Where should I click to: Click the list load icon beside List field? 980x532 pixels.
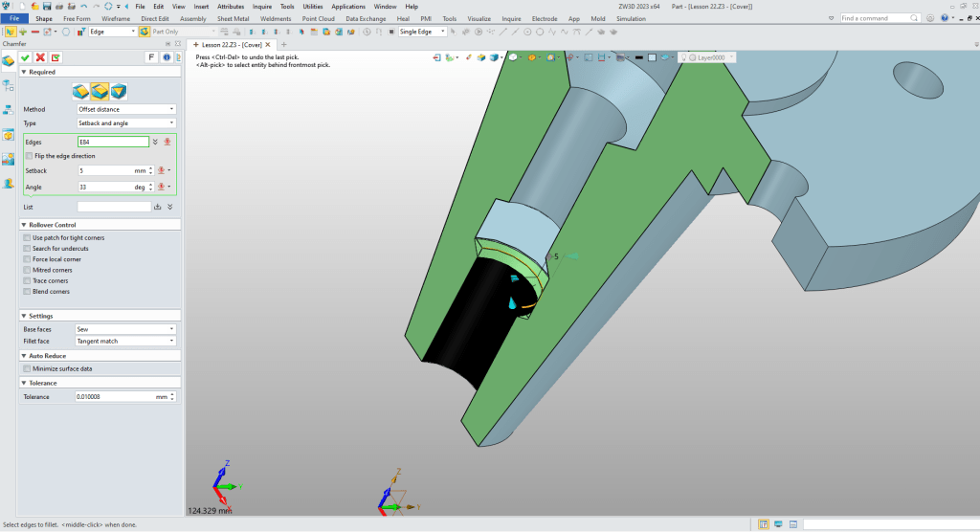pos(158,207)
